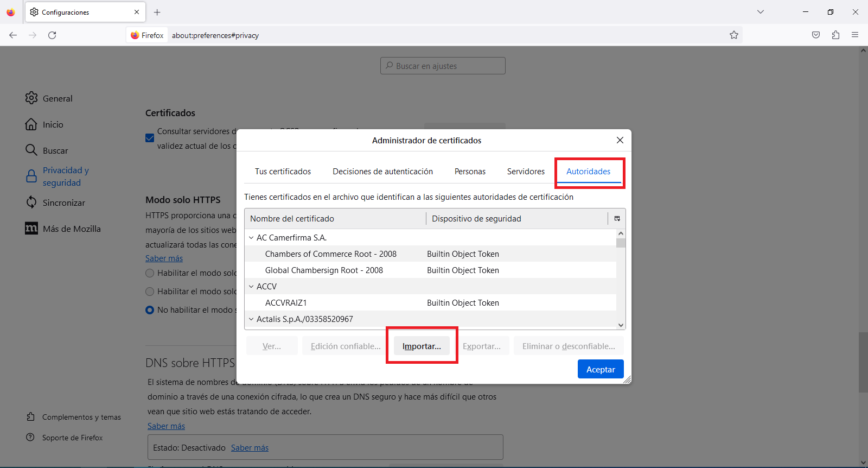
Task: Click the Edición confiable... button
Action: pos(346,346)
